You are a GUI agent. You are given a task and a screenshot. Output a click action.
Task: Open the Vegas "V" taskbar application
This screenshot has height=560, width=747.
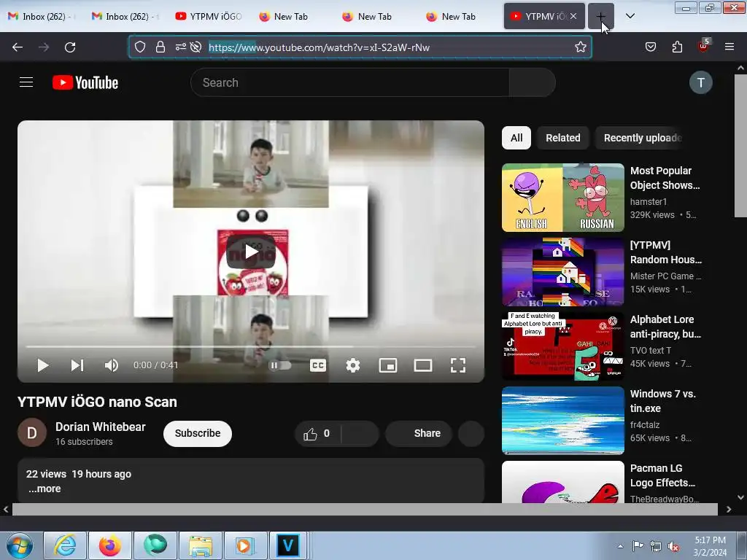tap(288, 545)
